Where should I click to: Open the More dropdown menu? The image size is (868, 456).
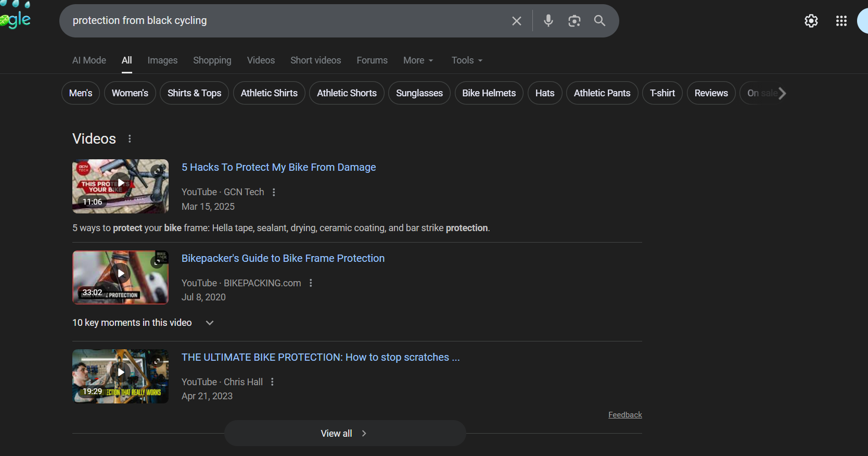coord(418,60)
